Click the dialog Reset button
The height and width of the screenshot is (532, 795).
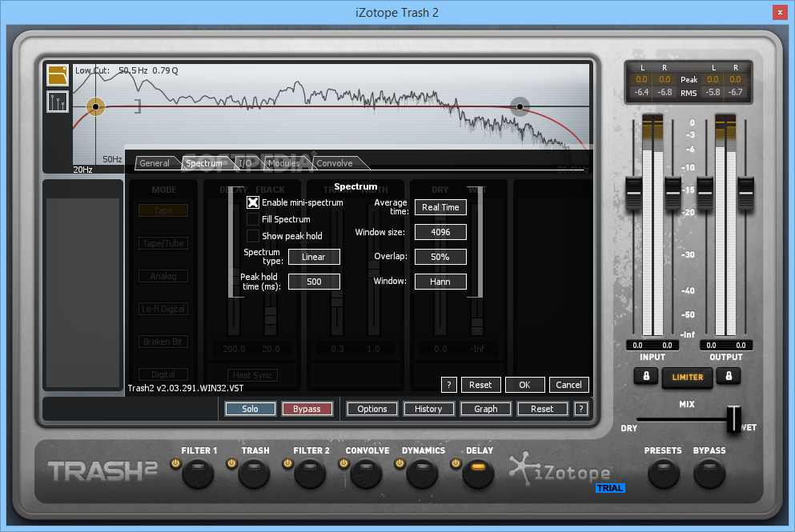click(x=480, y=385)
